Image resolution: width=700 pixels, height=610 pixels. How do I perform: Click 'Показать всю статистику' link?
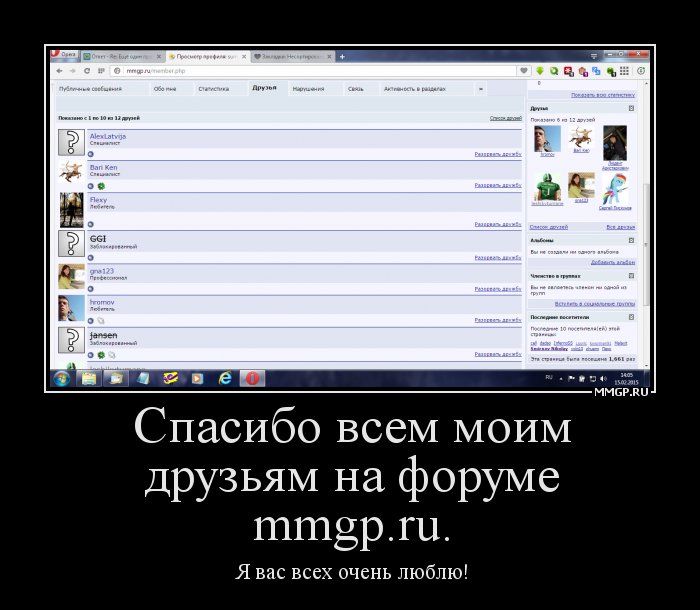pos(603,95)
